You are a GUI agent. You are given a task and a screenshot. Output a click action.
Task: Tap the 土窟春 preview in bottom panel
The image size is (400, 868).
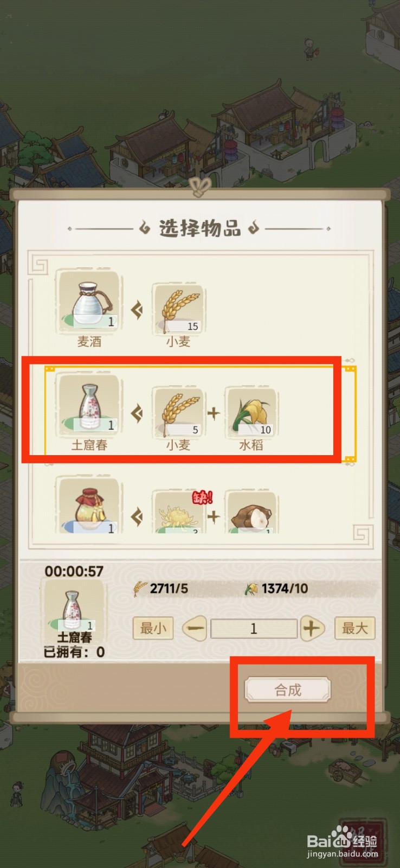click(x=74, y=608)
